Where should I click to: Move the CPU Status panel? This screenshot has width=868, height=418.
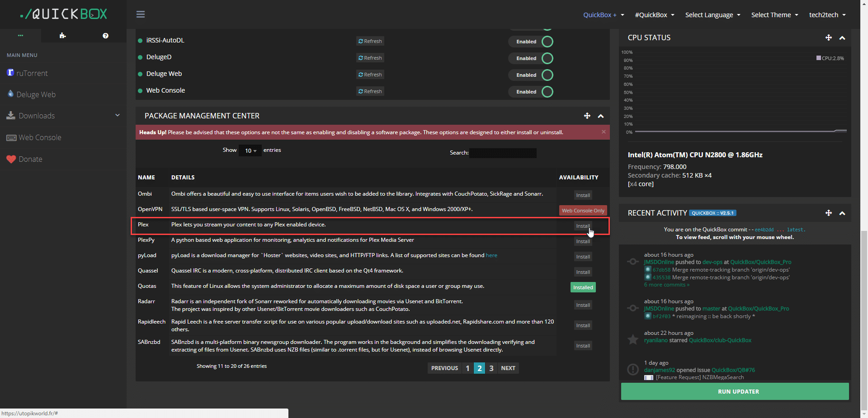829,38
